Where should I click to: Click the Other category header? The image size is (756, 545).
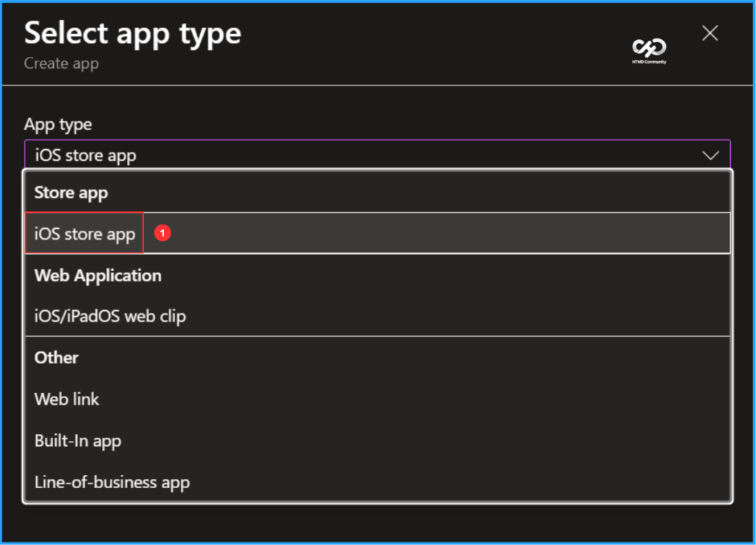pos(56,357)
